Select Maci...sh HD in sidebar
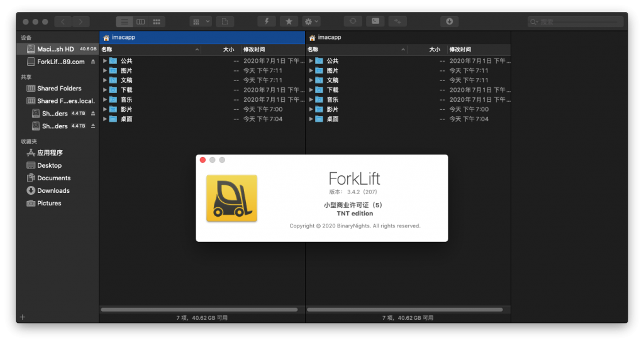 (x=57, y=49)
